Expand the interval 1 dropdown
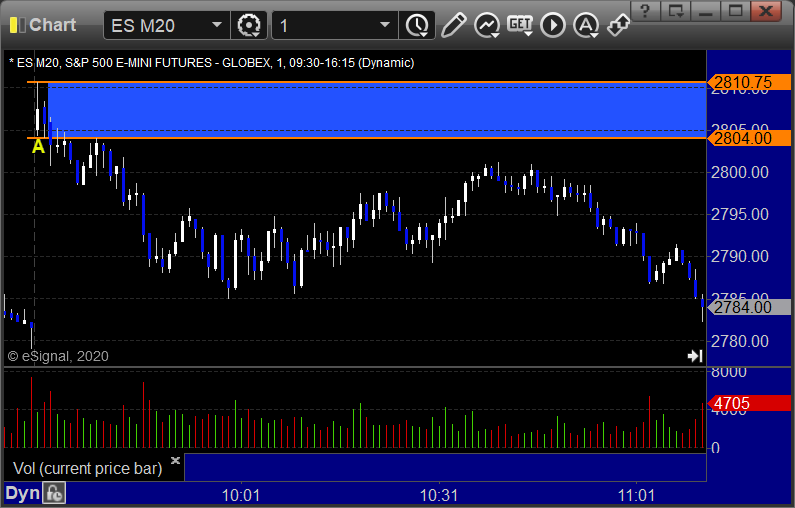 pos(385,25)
